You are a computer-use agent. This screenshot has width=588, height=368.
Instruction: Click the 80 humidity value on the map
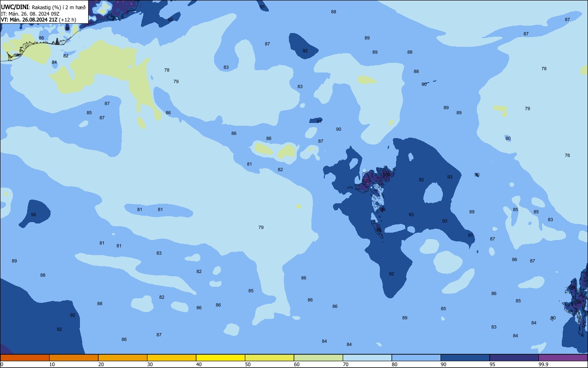click(508, 139)
